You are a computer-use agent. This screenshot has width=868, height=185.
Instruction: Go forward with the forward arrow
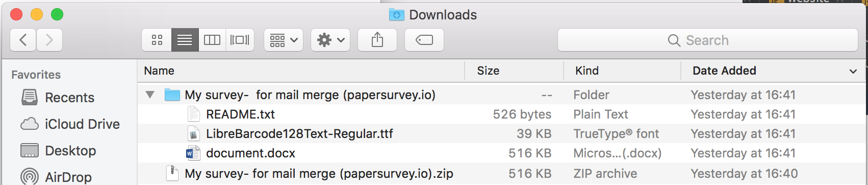tap(49, 40)
